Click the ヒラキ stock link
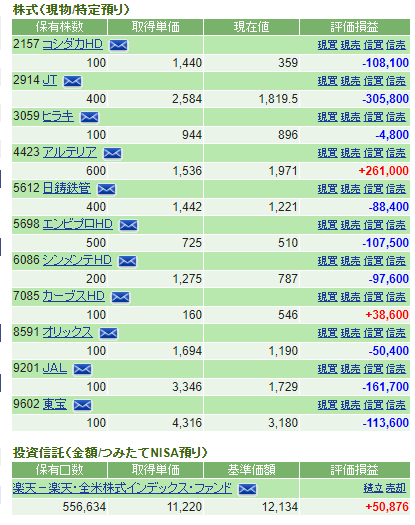 click(58, 116)
